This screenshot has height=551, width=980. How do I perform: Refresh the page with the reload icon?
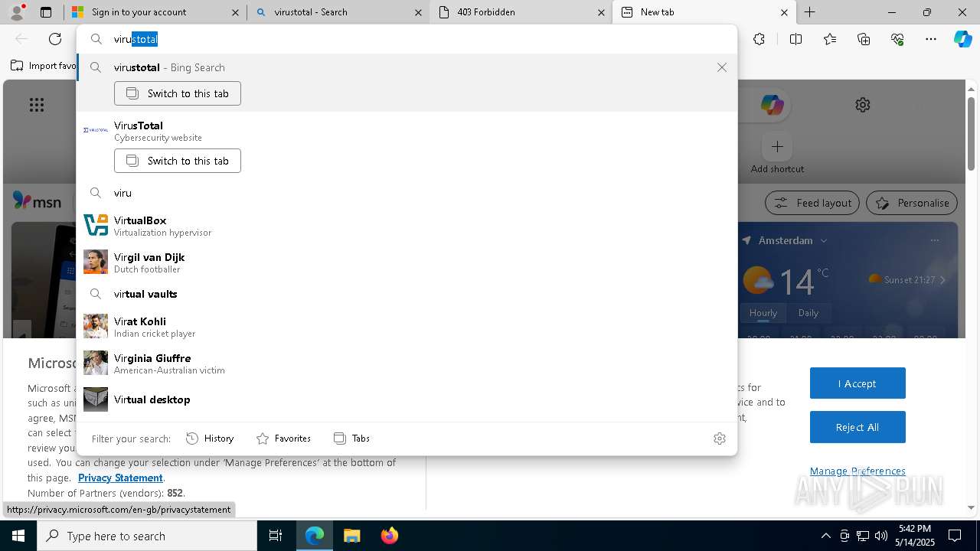pos(55,39)
